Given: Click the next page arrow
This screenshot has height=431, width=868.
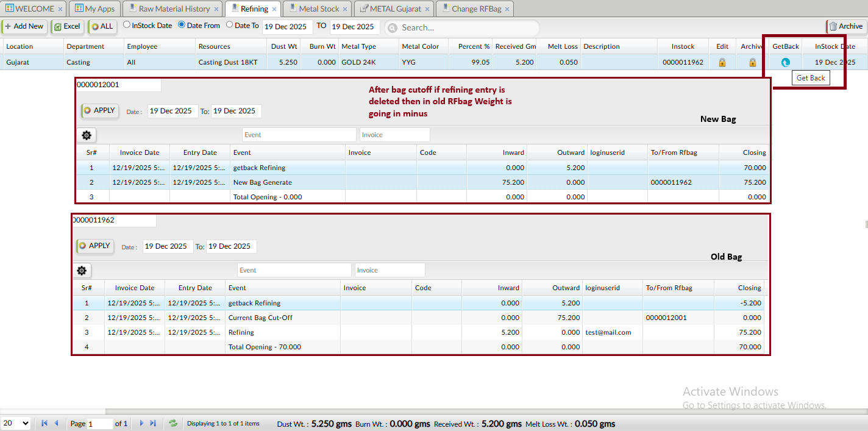Looking at the screenshot, I should (x=141, y=423).
